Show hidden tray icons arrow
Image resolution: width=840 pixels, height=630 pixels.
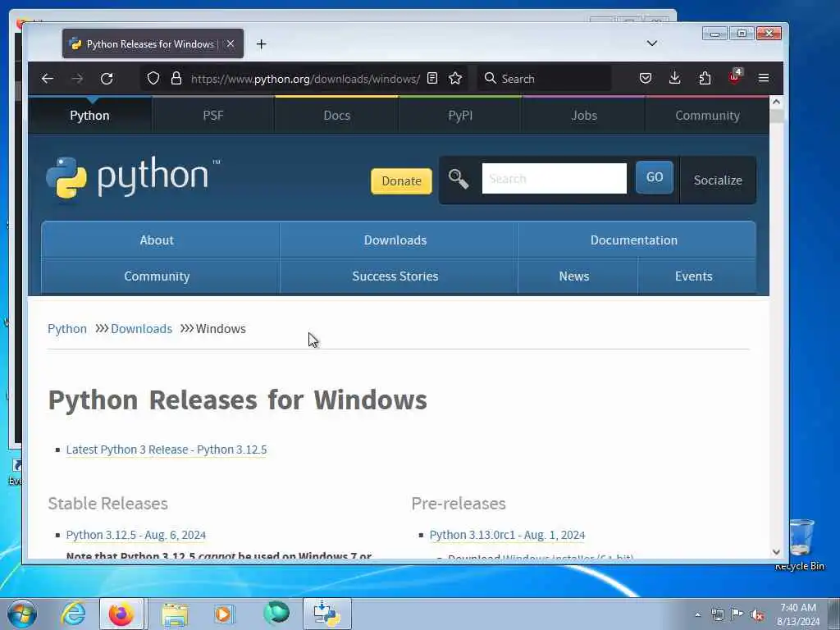click(697, 614)
